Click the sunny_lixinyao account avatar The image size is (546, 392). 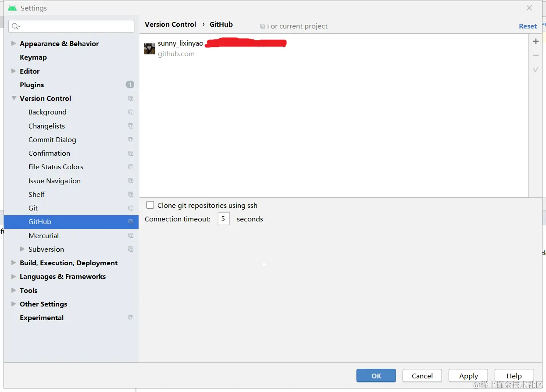pos(149,49)
